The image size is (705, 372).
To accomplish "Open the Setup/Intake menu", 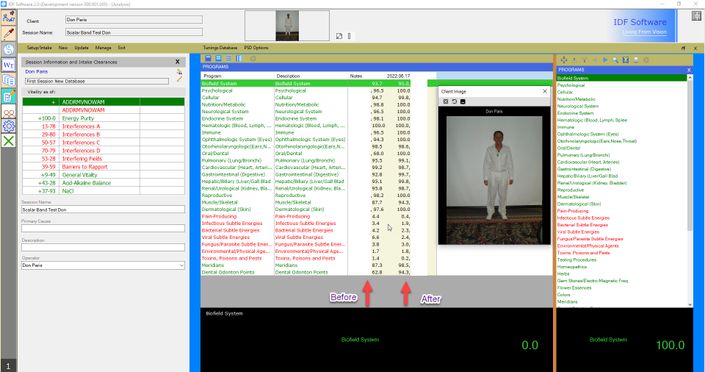I will pos(39,48).
